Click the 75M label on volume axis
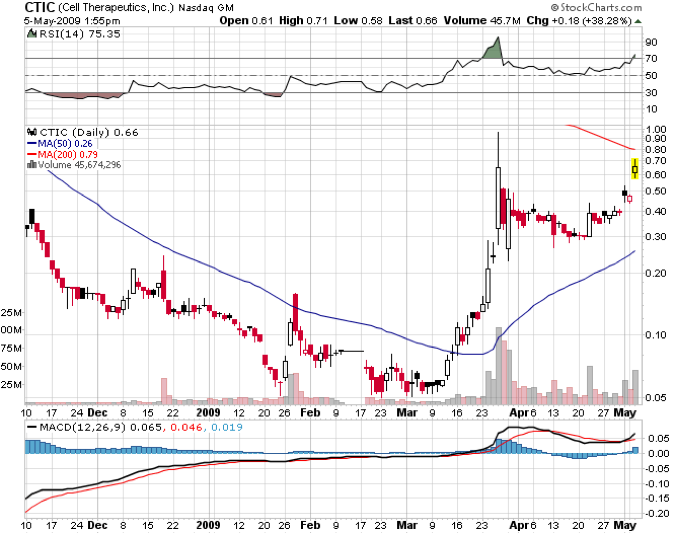 (x=11, y=348)
